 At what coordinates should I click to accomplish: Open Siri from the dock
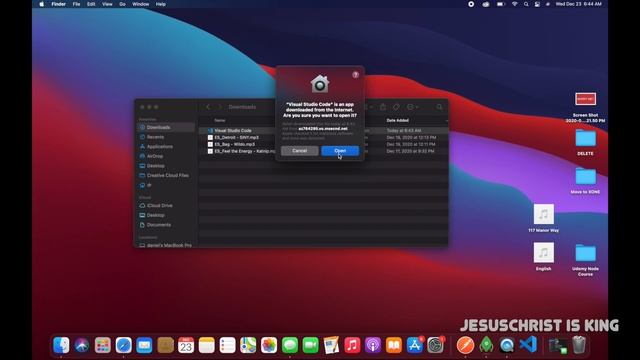(x=82, y=345)
